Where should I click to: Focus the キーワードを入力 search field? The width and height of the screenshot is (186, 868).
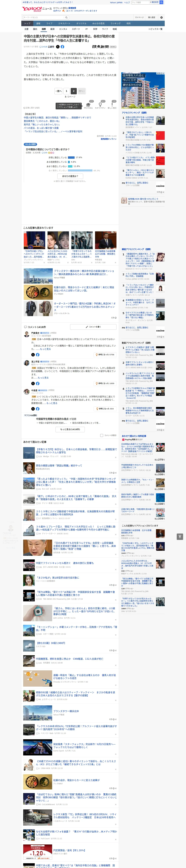click(44, 18)
